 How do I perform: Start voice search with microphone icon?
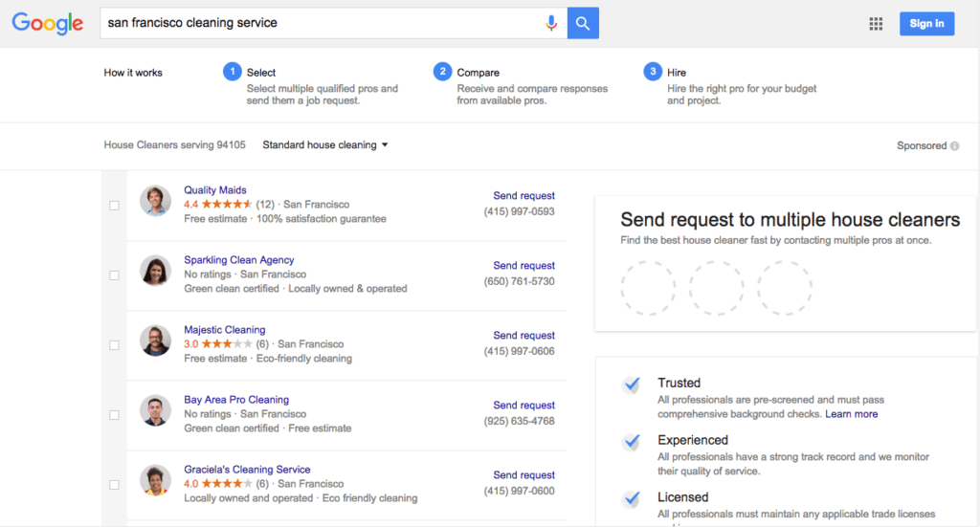[x=551, y=23]
